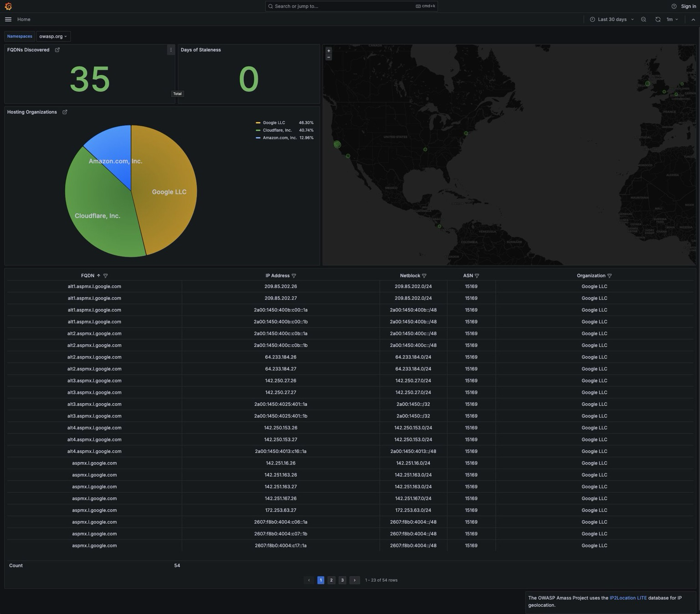Viewport: 700px width, 614px height.
Task: Filter the Organization column
Action: click(610, 276)
